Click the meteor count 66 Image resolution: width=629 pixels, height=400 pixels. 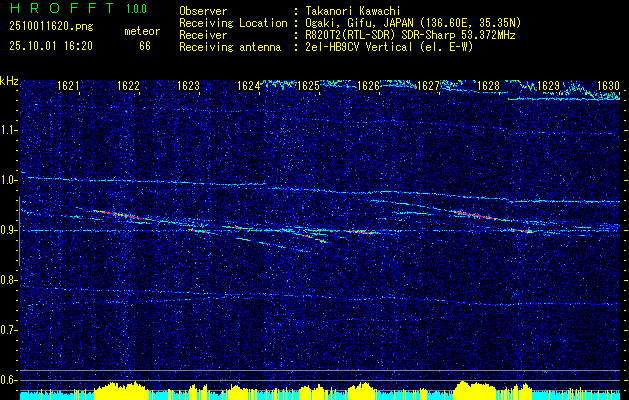(x=145, y=46)
